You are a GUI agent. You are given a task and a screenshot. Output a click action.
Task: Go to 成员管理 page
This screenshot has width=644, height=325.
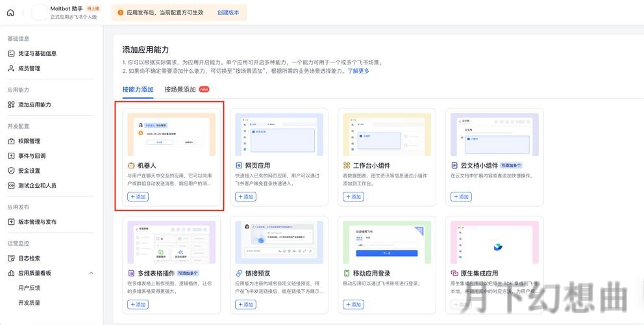(x=29, y=68)
